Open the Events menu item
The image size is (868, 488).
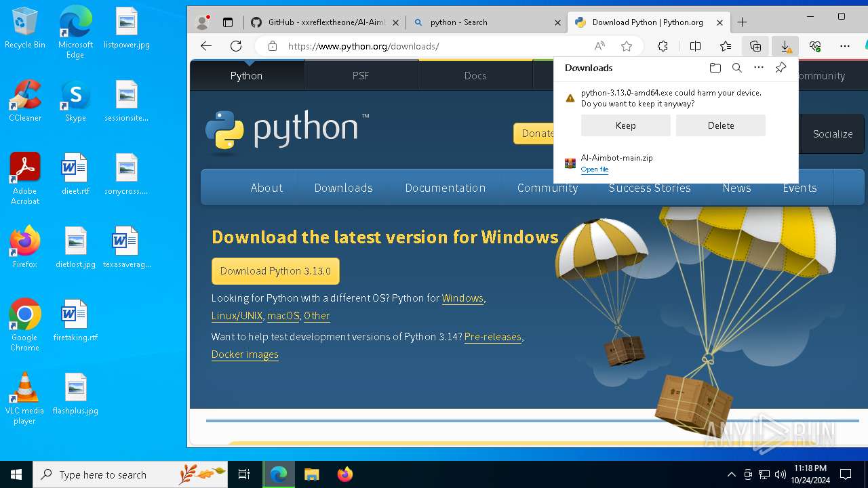click(800, 188)
